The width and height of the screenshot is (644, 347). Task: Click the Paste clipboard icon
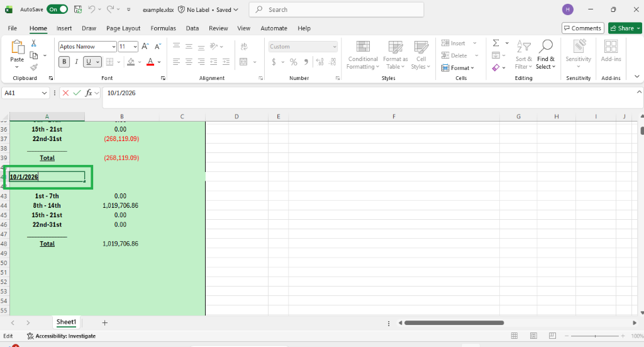tap(17, 47)
